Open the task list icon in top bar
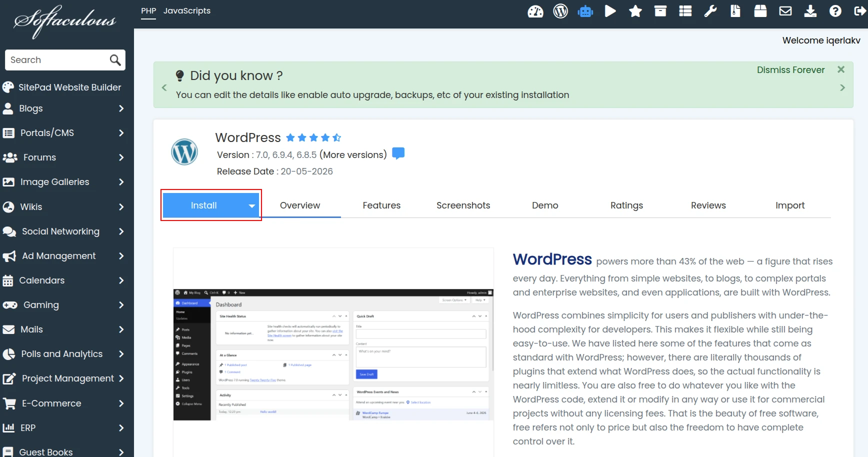Image resolution: width=868 pixels, height=457 pixels. tap(685, 11)
